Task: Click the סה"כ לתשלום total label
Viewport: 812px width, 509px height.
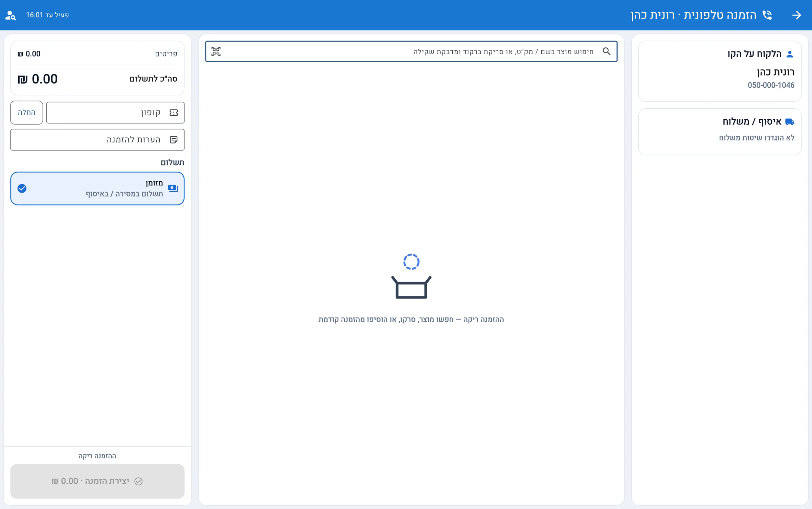Action: [153, 79]
